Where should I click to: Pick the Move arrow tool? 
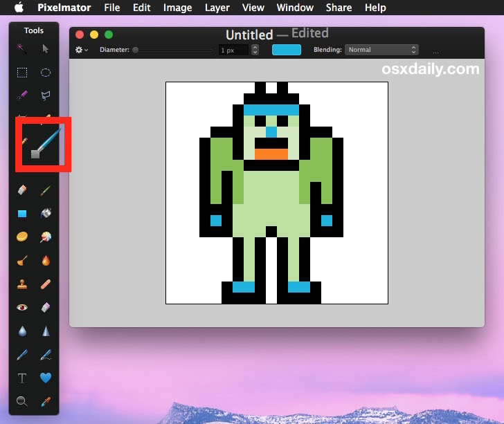click(x=46, y=48)
